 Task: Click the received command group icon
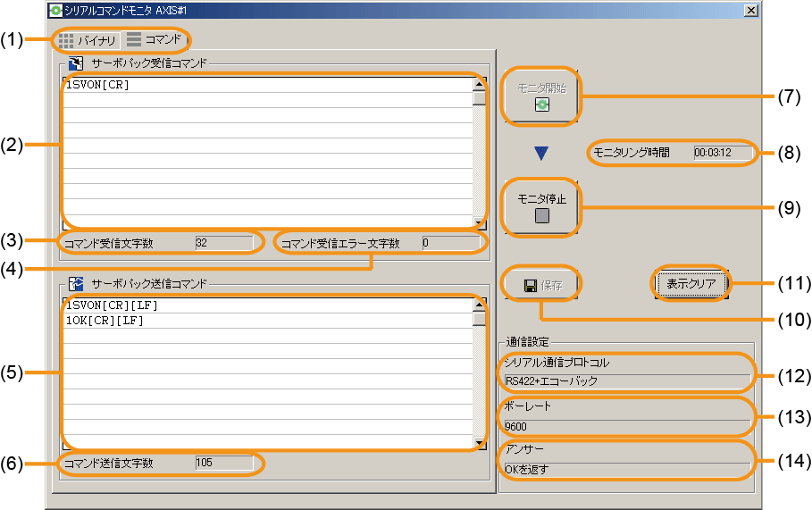[x=76, y=63]
